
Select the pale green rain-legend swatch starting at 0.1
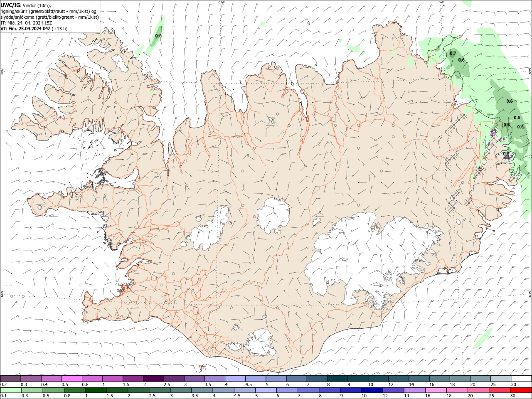(x=11, y=390)
